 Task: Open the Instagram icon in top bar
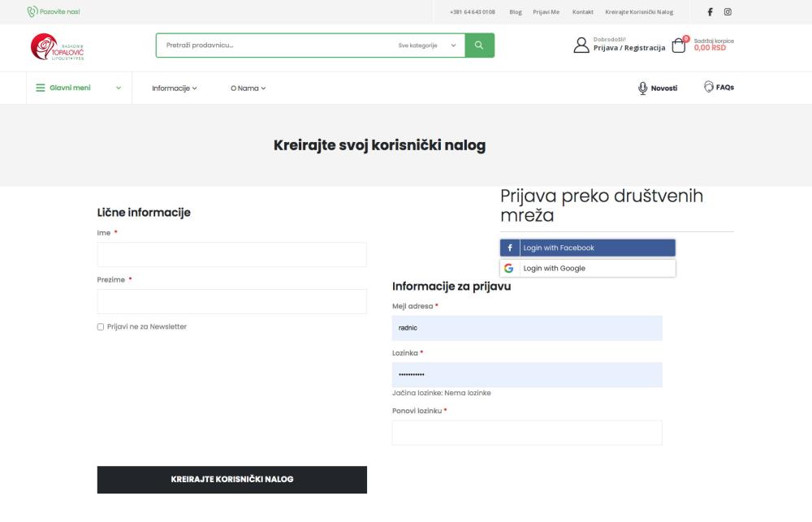(x=727, y=11)
